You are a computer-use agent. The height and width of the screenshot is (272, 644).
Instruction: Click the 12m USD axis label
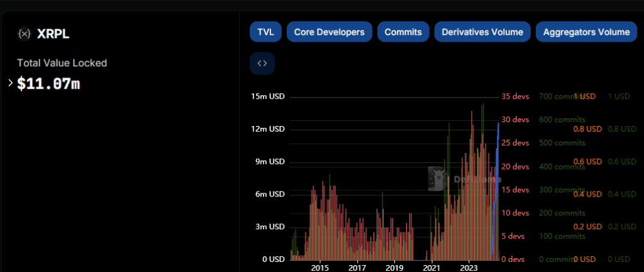[268, 129]
